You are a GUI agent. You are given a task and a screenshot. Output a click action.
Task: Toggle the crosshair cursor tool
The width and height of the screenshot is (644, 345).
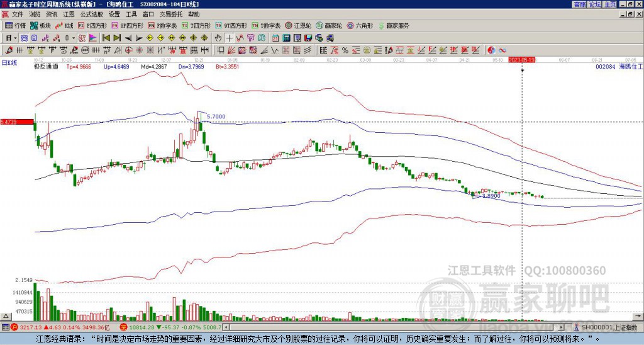229,38
